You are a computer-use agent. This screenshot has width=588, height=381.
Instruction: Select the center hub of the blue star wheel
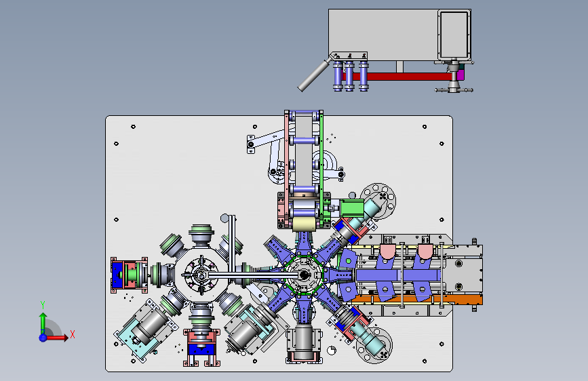click(x=304, y=275)
